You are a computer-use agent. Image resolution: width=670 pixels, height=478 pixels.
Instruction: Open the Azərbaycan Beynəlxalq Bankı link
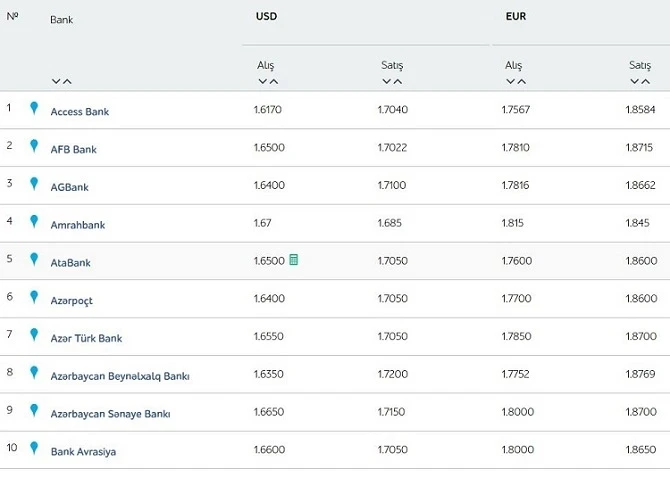click(x=120, y=376)
